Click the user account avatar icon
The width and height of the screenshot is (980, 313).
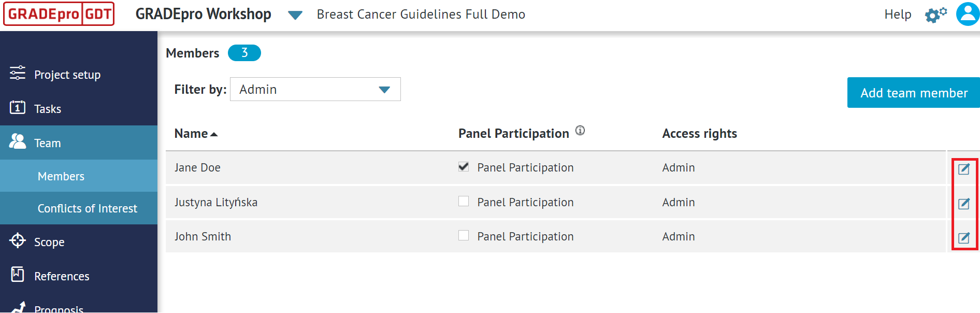point(967,15)
